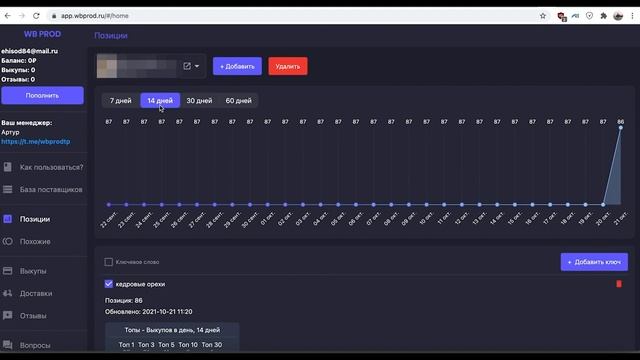Viewport: 640px width, 360px height.
Task: Click the Позиция: 86 text
Action: click(x=124, y=301)
